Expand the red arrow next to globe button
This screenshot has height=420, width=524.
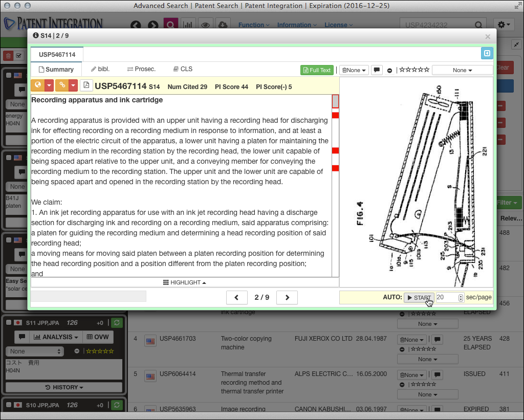(x=49, y=85)
